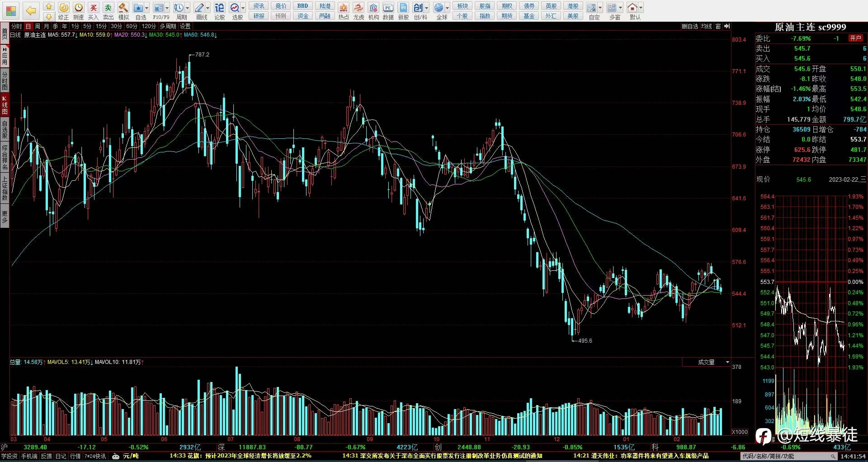Click the yellow back arrow icon

(31, 10)
